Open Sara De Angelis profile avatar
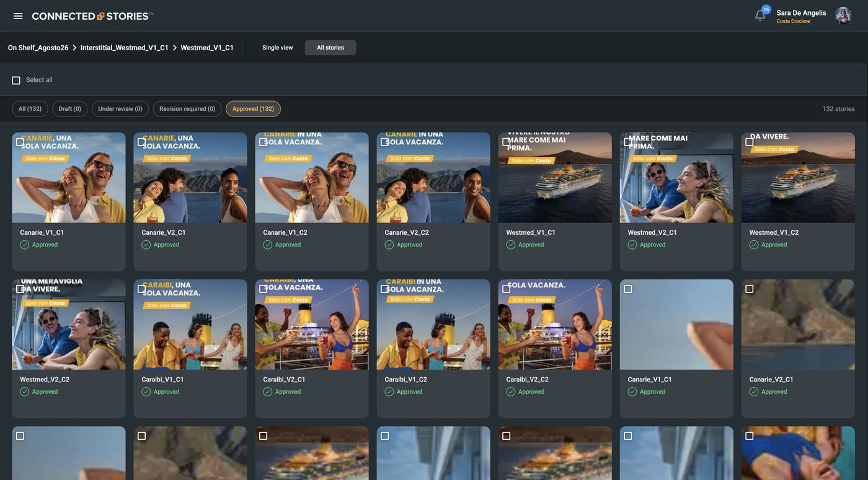This screenshot has width=868, height=480. [x=843, y=15]
